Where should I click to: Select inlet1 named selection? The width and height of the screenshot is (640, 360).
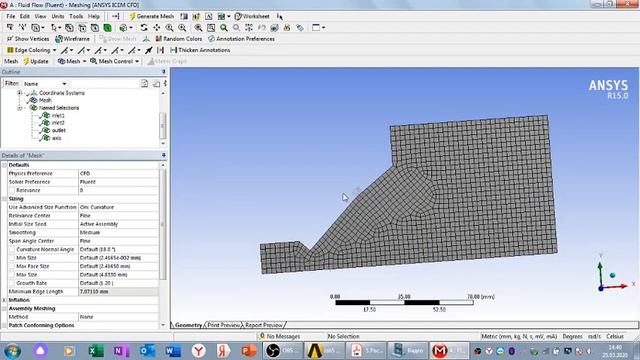(x=58, y=116)
